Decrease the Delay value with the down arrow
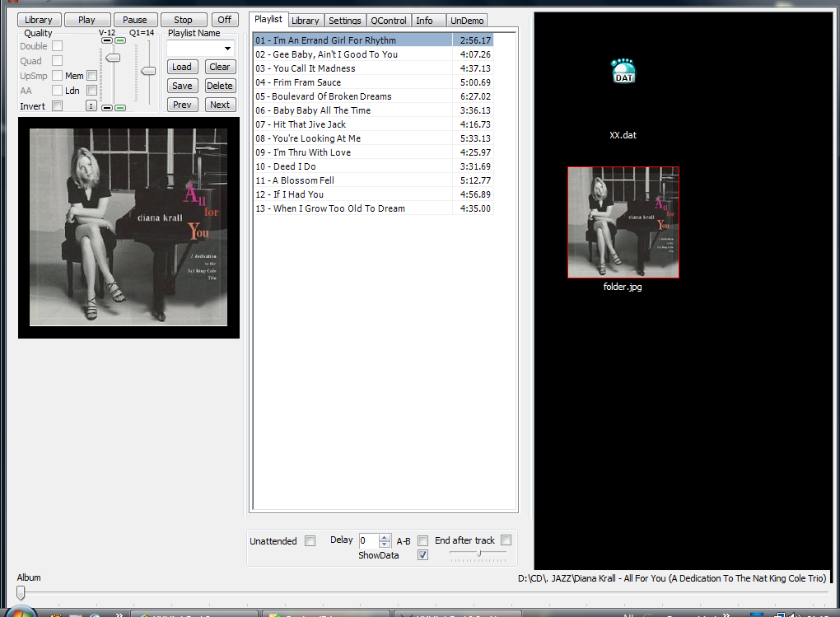Viewport: 840px width, 617px height. [x=385, y=544]
